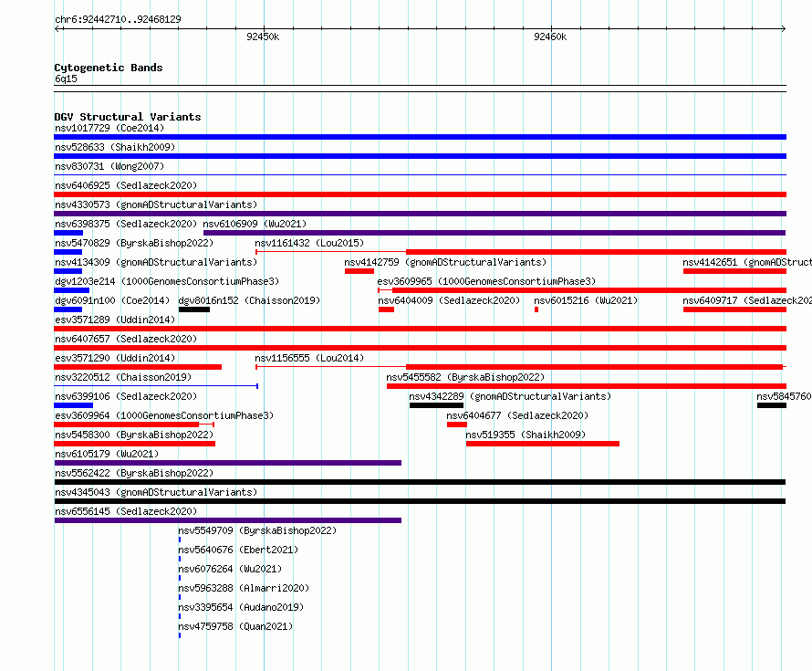
Task: Click the nsv4342289 black bar
Action: (x=436, y=405)
